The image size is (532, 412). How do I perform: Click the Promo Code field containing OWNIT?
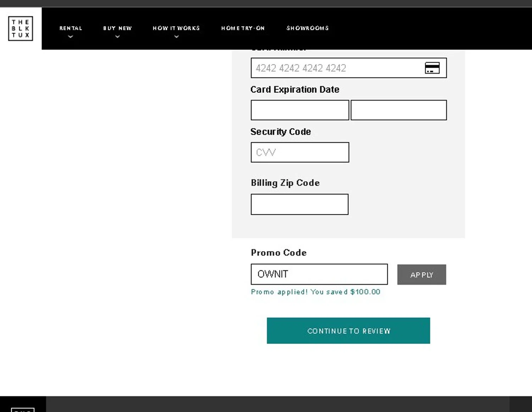[319, 274]
